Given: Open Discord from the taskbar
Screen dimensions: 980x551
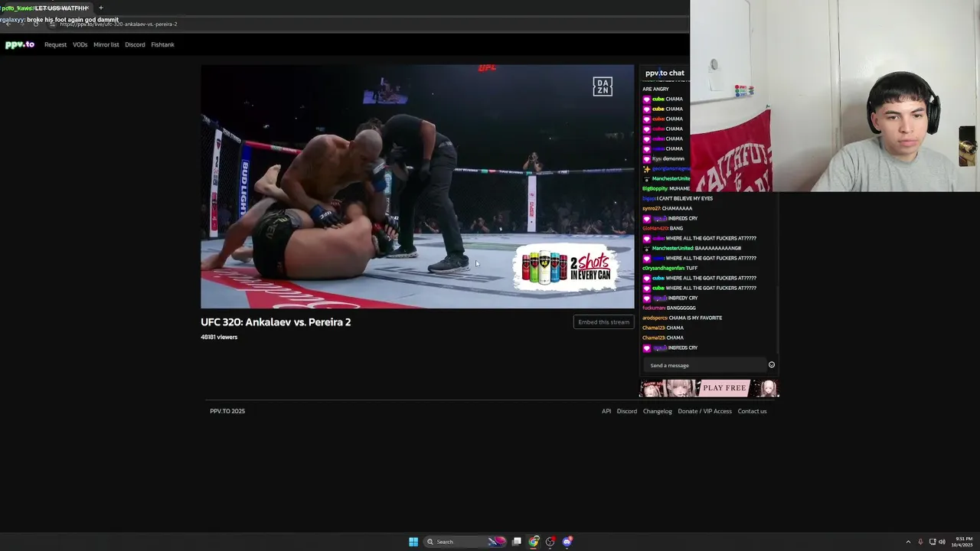Looking at the screenshot, I should (x=567, y=542).
